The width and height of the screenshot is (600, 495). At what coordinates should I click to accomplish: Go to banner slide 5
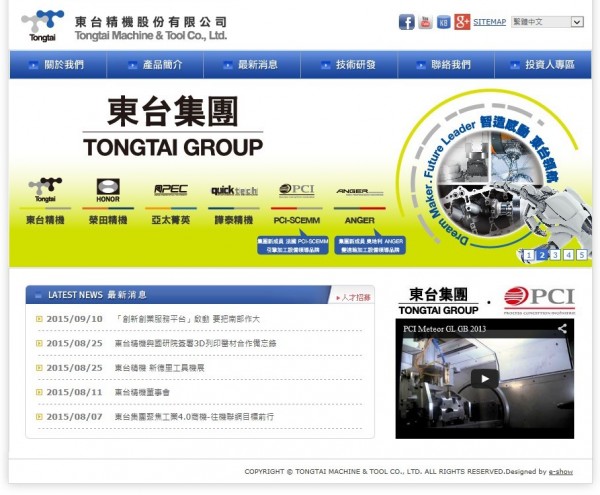(582, 255)
